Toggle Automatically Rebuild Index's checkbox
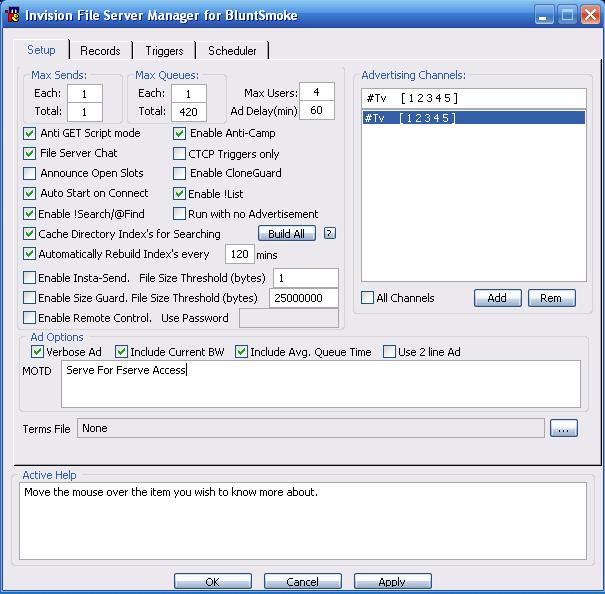Screen dimensions: 605x594 click(x=30, y=254)
